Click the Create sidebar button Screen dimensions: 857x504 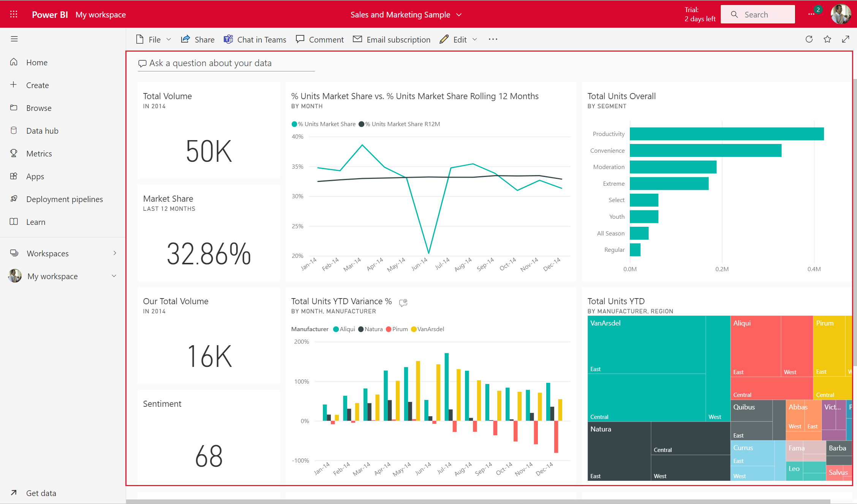[37, 85]
